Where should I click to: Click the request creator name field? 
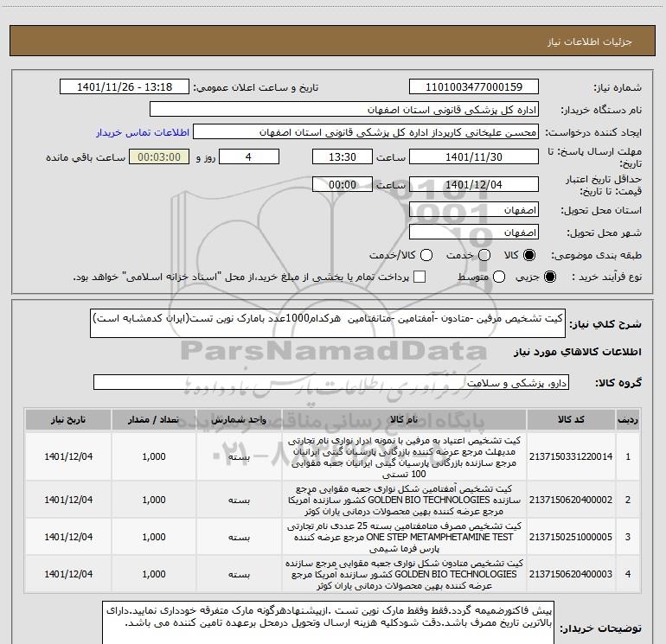pyautogui.click(x=365, y=132)
